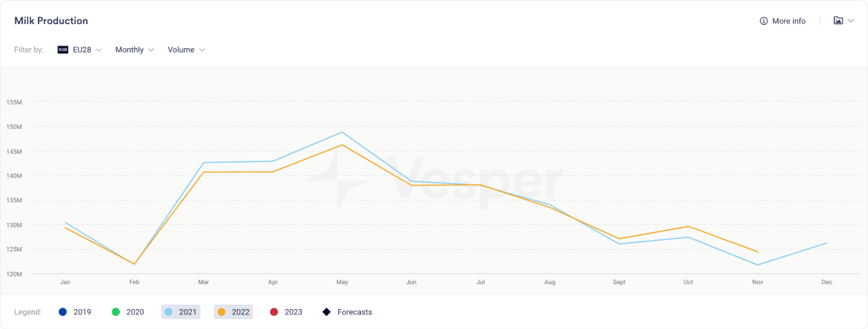
Task: Click the orange 2022 legend dot
Action: 222,312
